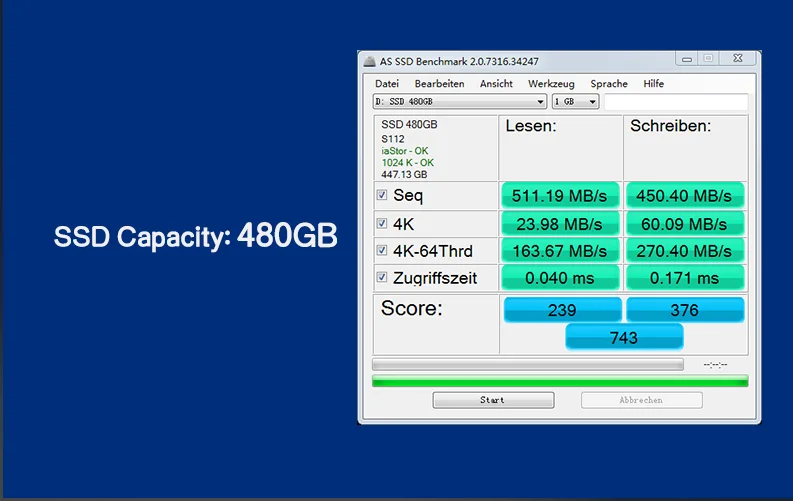This screenshot has height=501, width=793.
Task: Disable the Zugriffszeit test checkbox
Action: point(382,277)
